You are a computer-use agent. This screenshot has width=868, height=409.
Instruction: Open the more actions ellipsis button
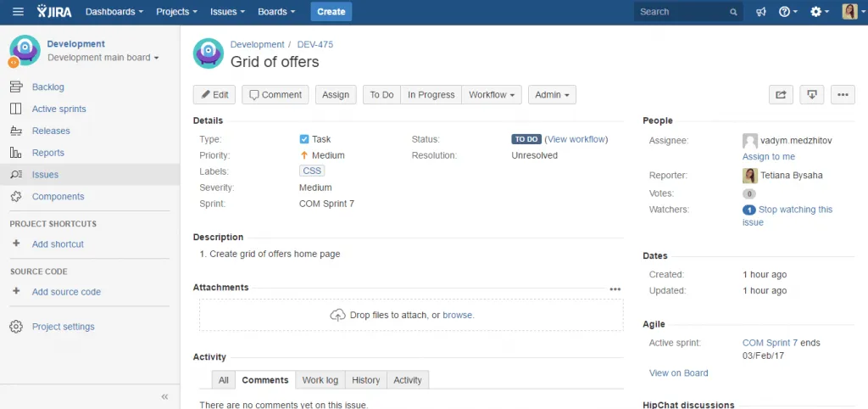843,95
